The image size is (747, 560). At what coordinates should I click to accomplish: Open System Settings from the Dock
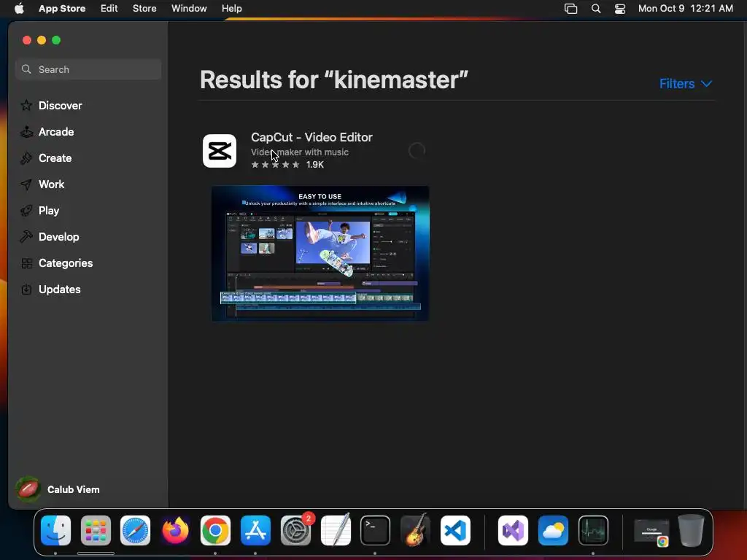295,530
